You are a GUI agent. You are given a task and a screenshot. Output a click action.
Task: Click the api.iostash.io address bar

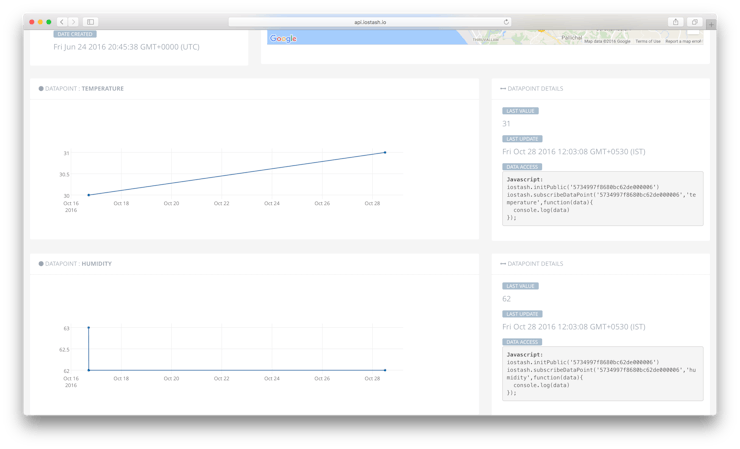(x=370, y=22)
